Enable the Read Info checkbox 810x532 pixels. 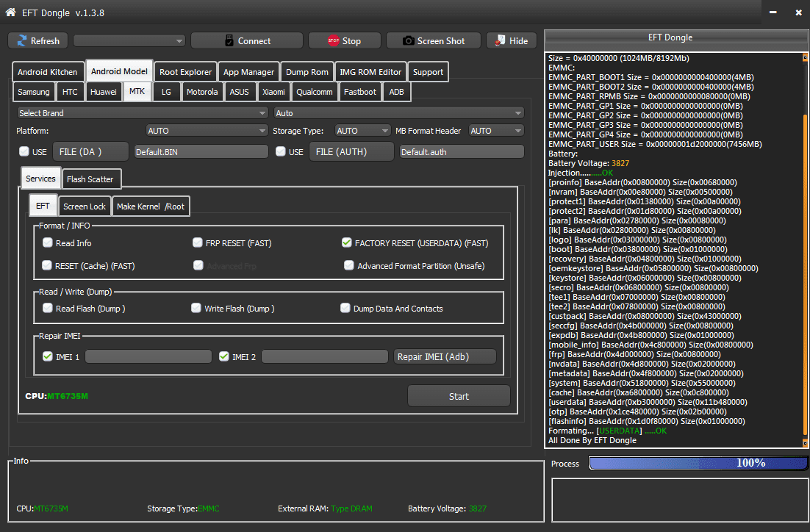(x=48, y=242)
